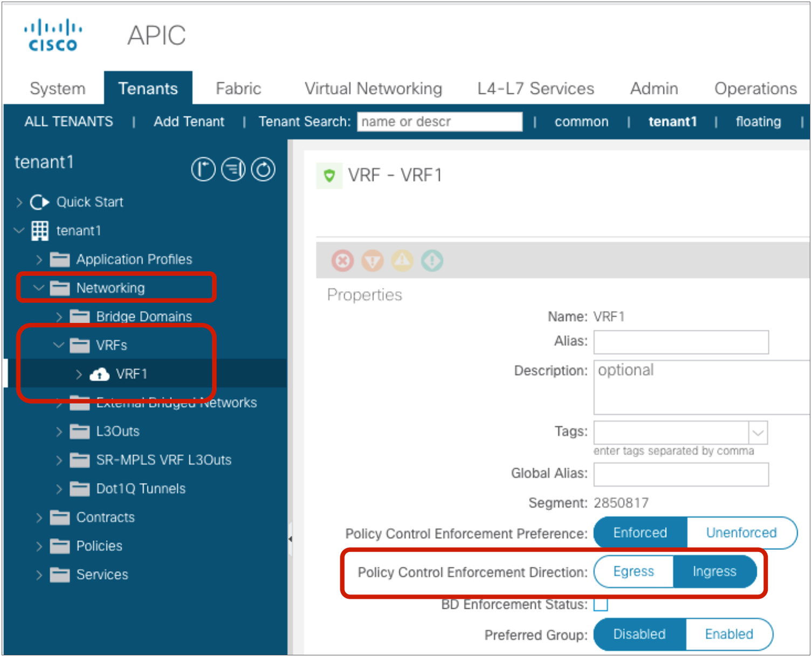Open the System tab
812x657 pixels.
click(58, 88)
